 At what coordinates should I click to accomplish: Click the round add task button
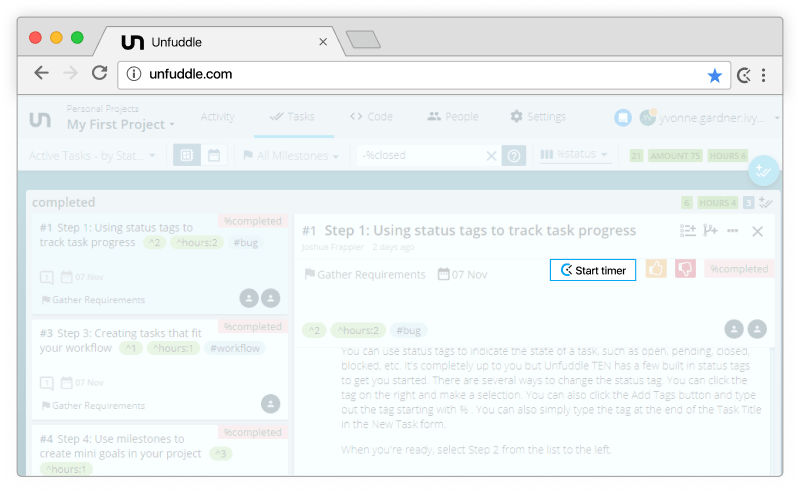763,170
